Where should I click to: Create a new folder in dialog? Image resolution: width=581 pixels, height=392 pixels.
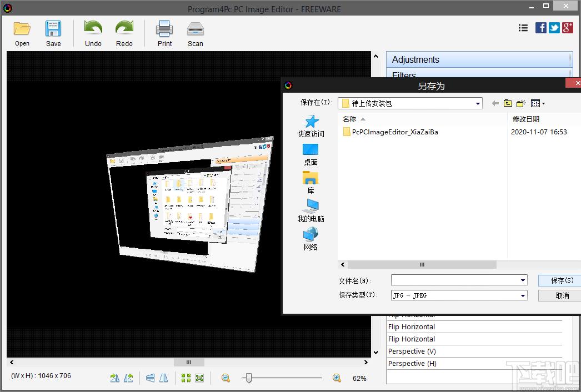pyautogui.click(x=521, y=103)
